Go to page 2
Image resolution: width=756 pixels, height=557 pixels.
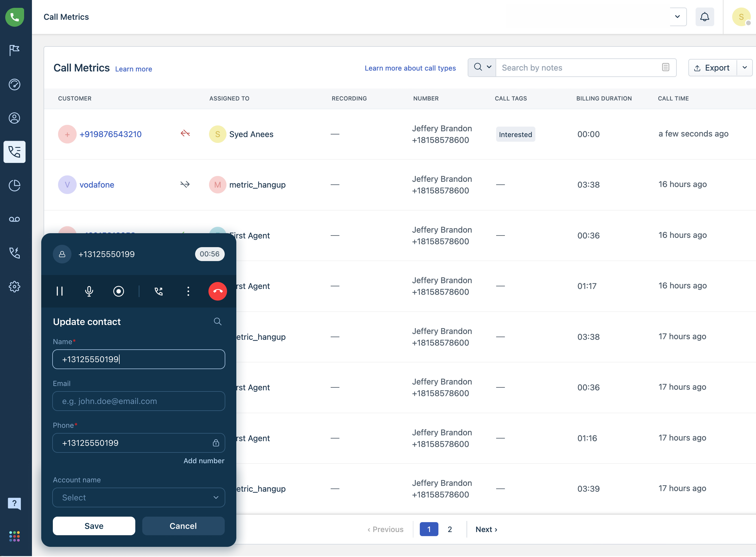tap(450, 529)
